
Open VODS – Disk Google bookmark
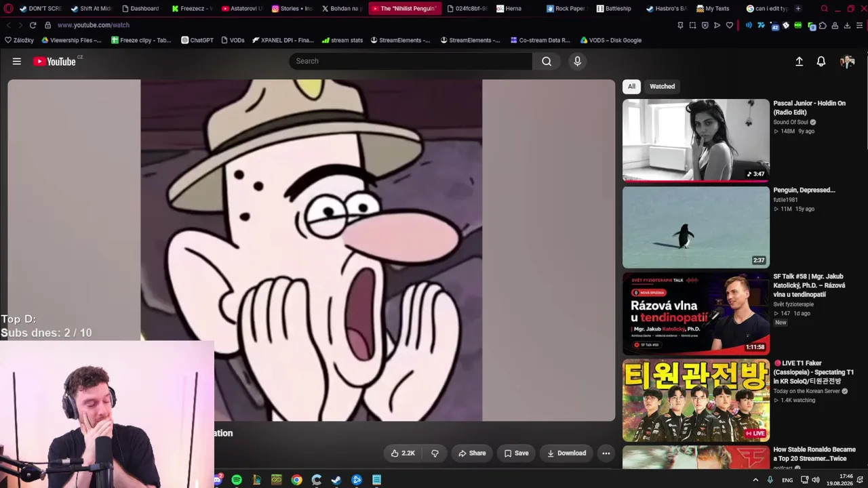click(x=610, y=40)
